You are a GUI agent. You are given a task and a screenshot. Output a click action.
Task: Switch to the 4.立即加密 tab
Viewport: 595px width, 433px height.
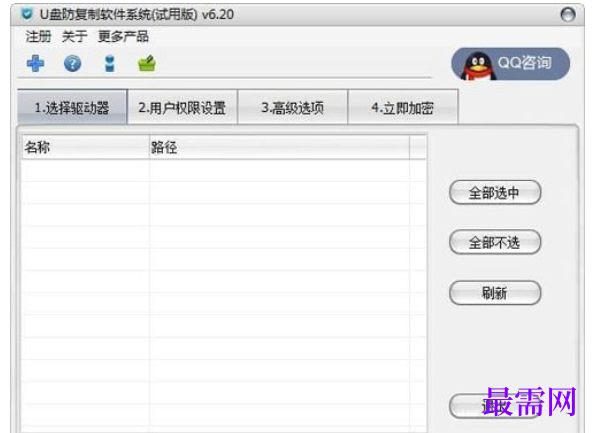point(402,107)
